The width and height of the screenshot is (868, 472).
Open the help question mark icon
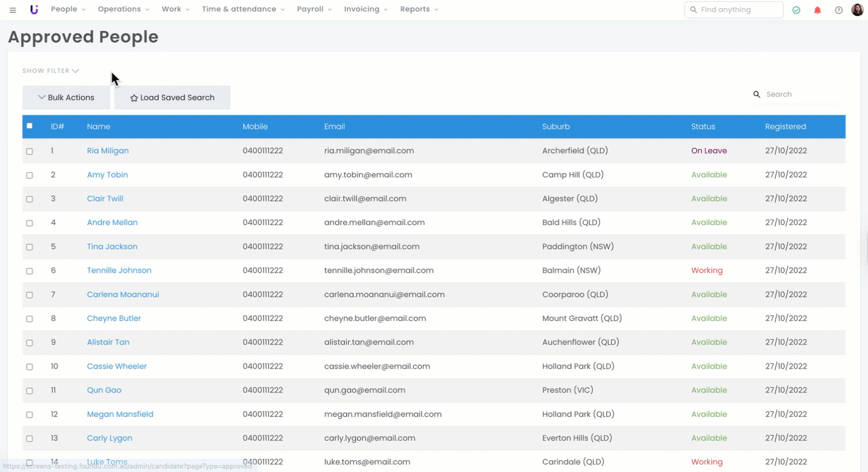(x=838, y=10)
